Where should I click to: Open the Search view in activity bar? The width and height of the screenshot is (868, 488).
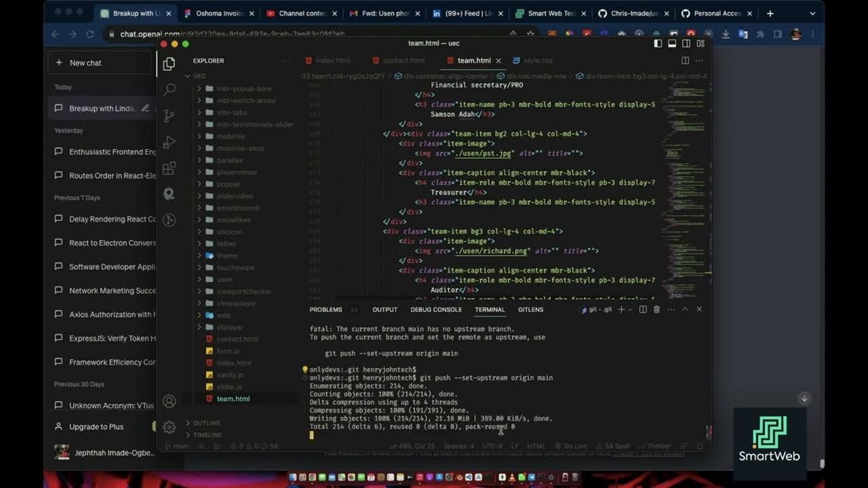click(170, 89)
